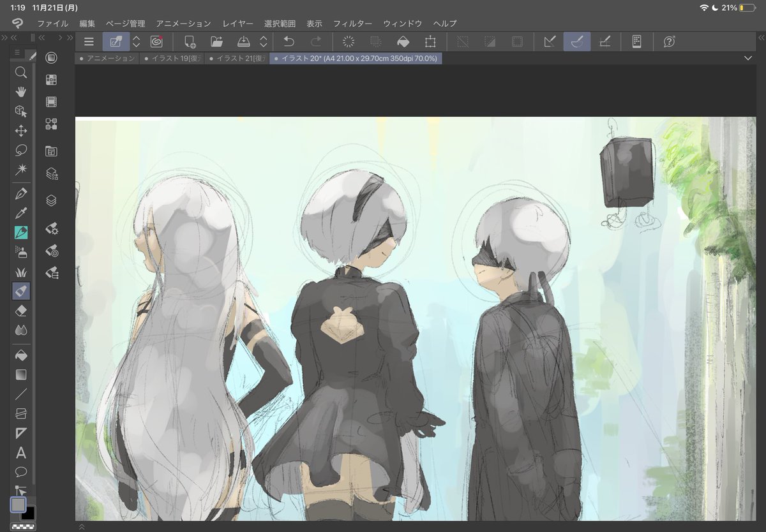
Task: Select the active Brush paint tool
Action: 21,292
